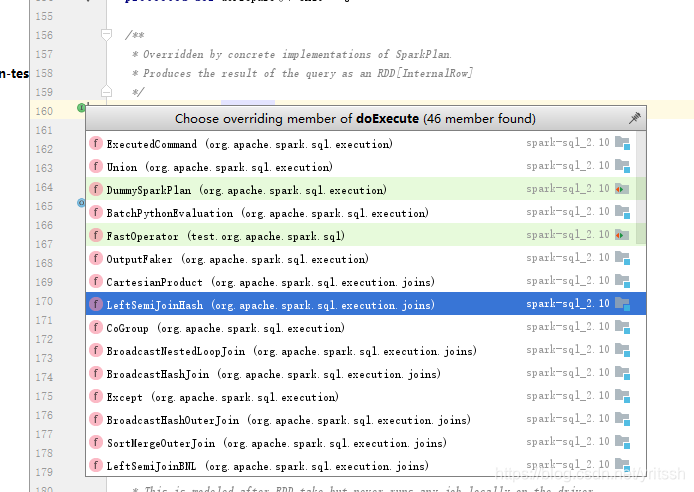The width and height of the screenshot is (694, 492).
Task: Click module folder icon in Union row
Action: (622, 166)
